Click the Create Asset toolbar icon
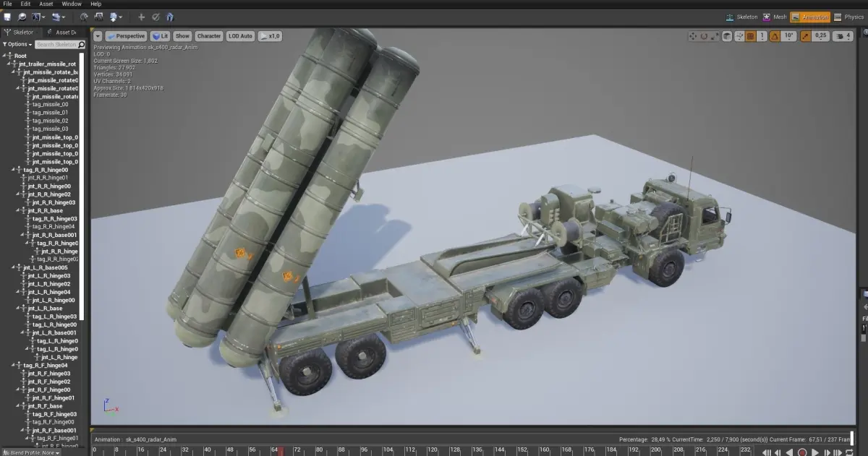Screen dimensions: 868x456 pyautogui.click(x=58, y=17)
